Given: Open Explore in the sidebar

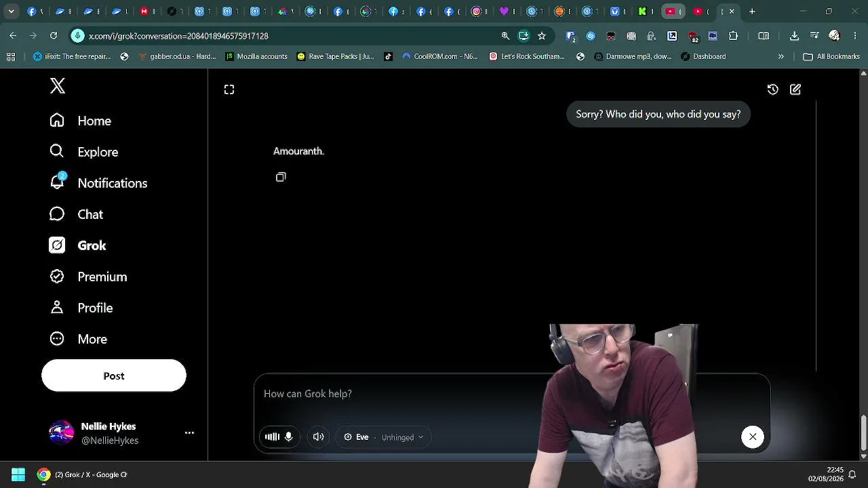Looking at the screenshot, I should (83, 152).
